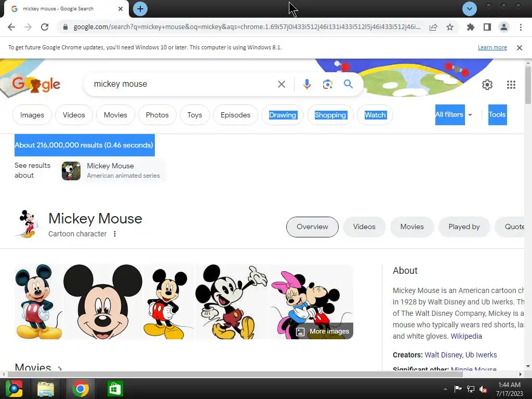Open the big Mickey face image

(x=103, y=302)
